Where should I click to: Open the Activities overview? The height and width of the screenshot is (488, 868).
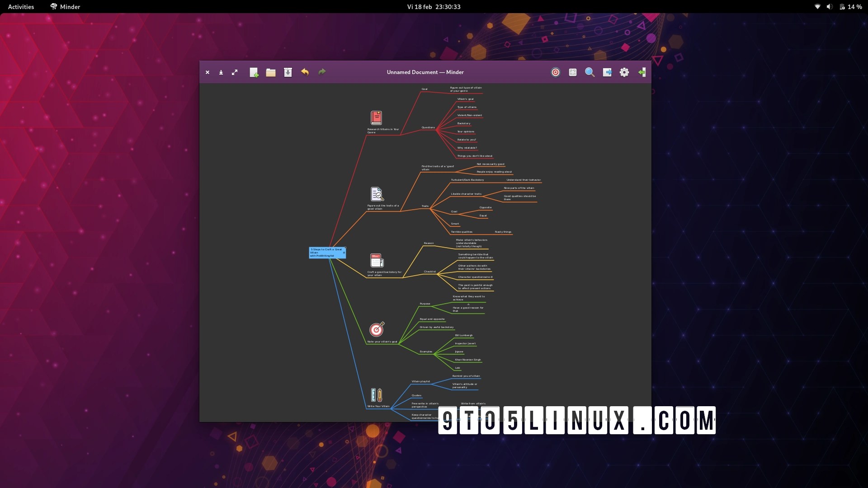(x=21, y=7)
